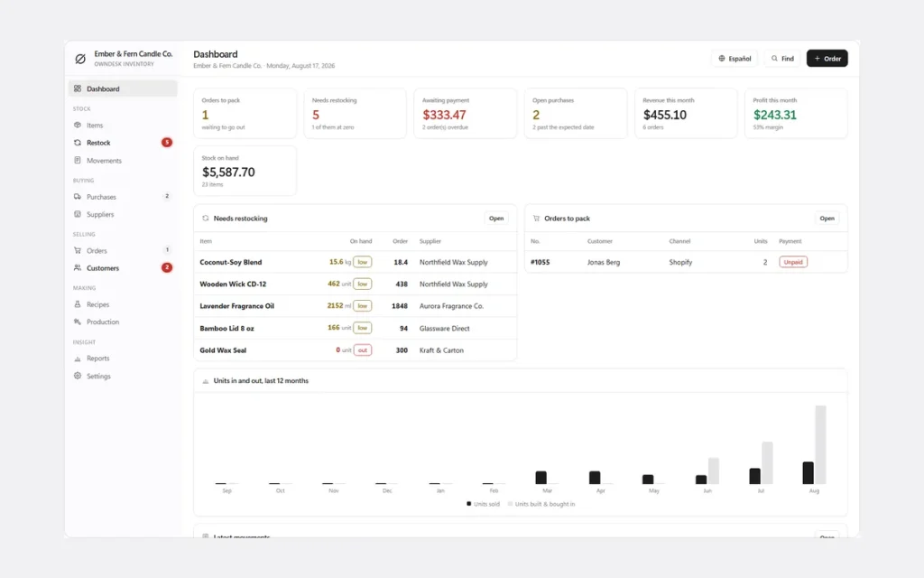Click supplier Kraft & Carton
The image size is (924, 578).
(441, 350)
